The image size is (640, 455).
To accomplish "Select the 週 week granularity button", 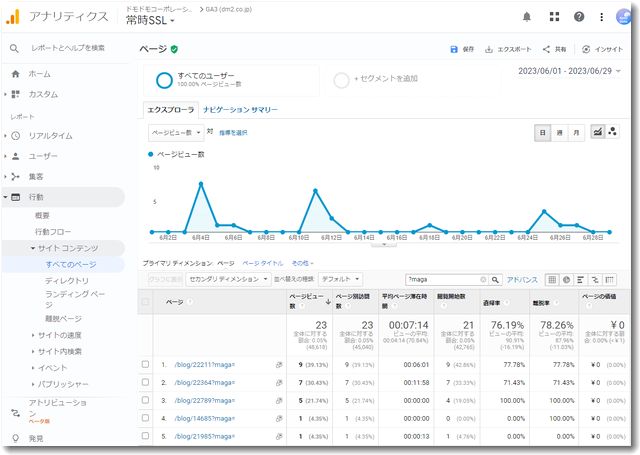I will 559,133.
